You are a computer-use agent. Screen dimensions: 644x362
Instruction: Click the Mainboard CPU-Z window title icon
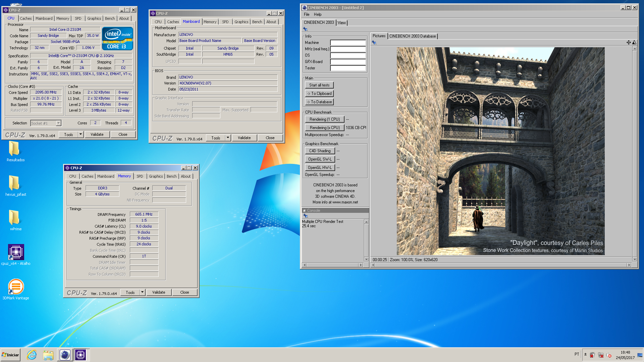(x=153, y=13)
